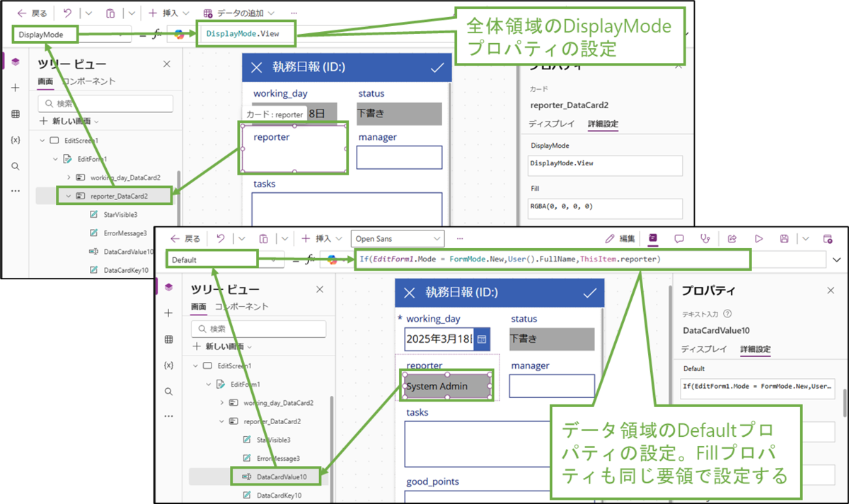Select ErrorMessage3 in the back window tree
This screenshot has width=849, height=504.
125,233
